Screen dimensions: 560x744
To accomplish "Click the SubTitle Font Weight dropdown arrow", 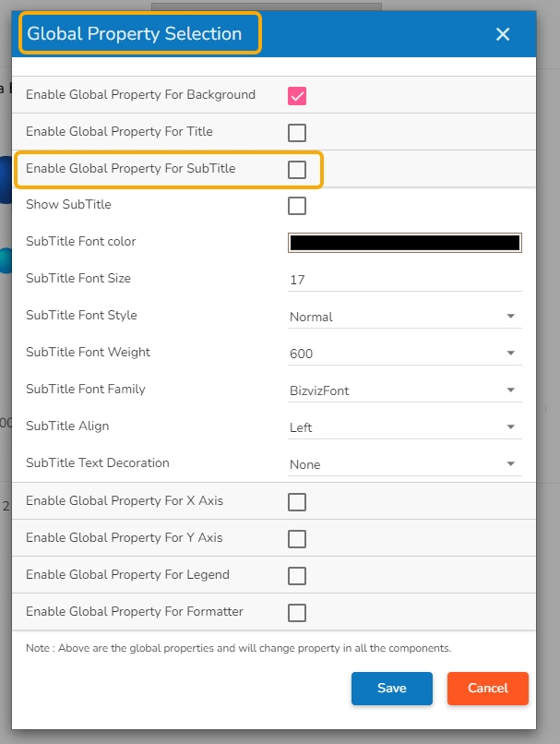I will 511,354.
